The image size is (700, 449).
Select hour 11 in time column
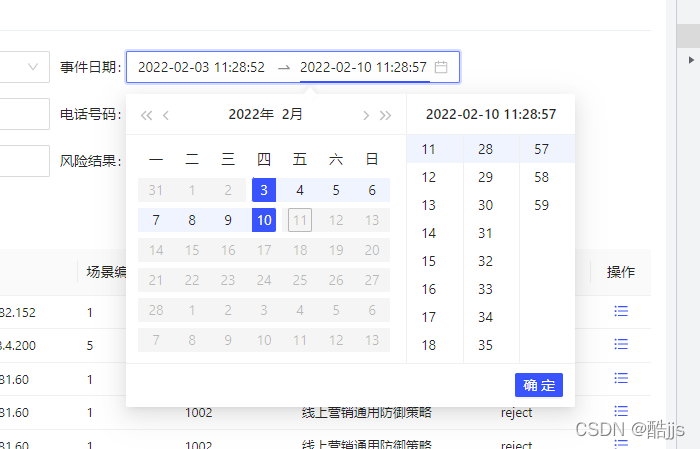coord(434,149)
